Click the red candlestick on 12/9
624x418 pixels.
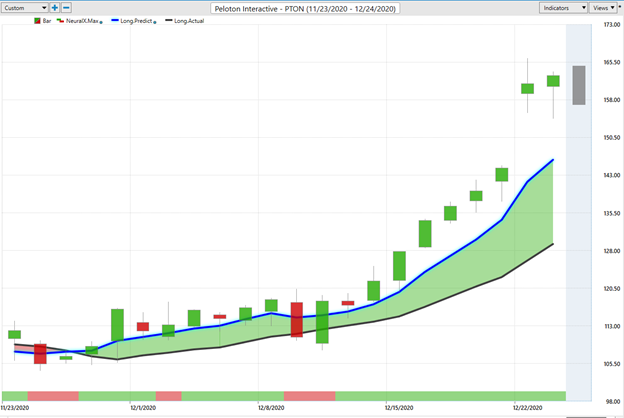(x=296, y=320)
